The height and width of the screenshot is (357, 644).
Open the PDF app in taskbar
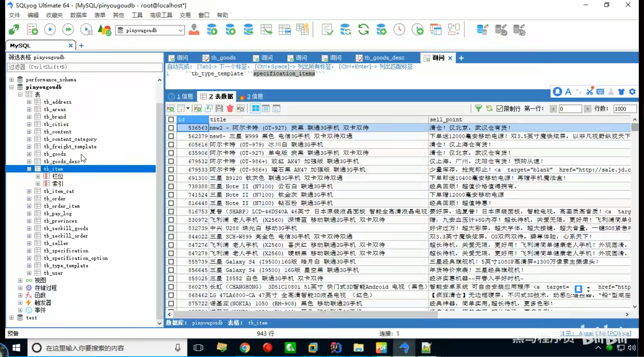pyautogui.click(x=381, y=348)
